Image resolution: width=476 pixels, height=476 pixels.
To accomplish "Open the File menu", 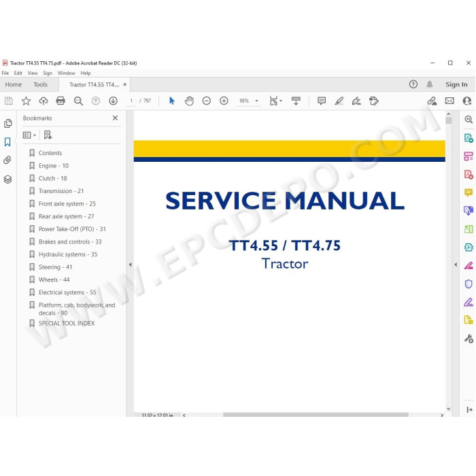I will [x=5, y=73].
